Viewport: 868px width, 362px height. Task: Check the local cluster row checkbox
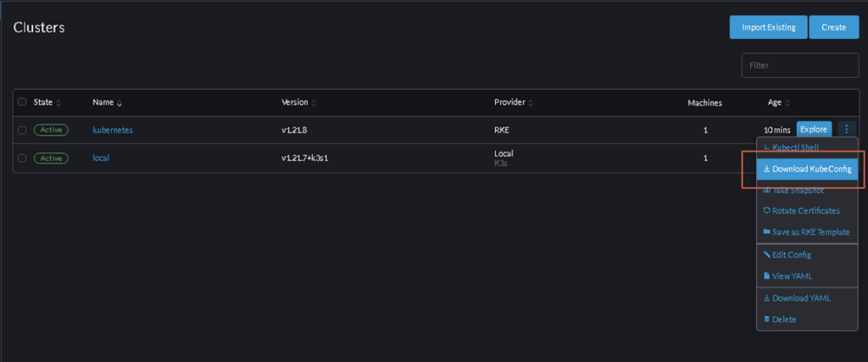pyautogui.click(x=22, y=158)
